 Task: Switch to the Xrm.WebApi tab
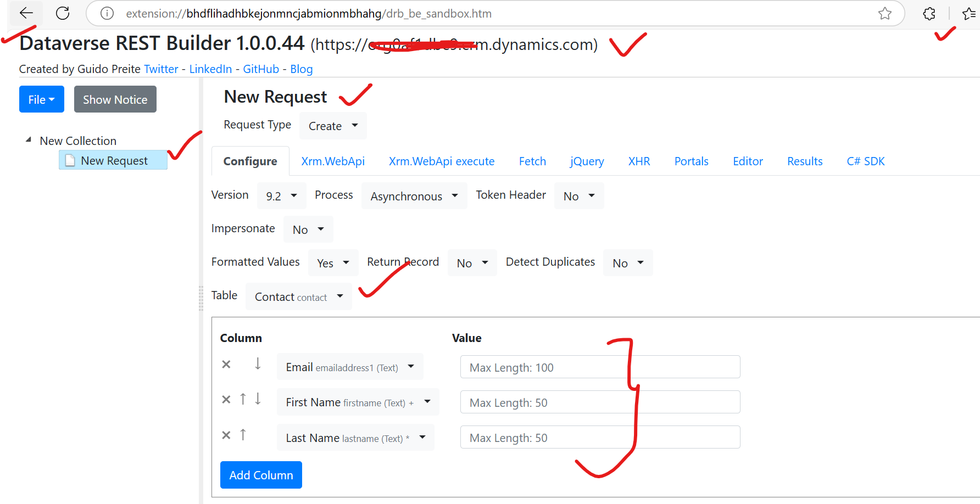click(333, 161)
